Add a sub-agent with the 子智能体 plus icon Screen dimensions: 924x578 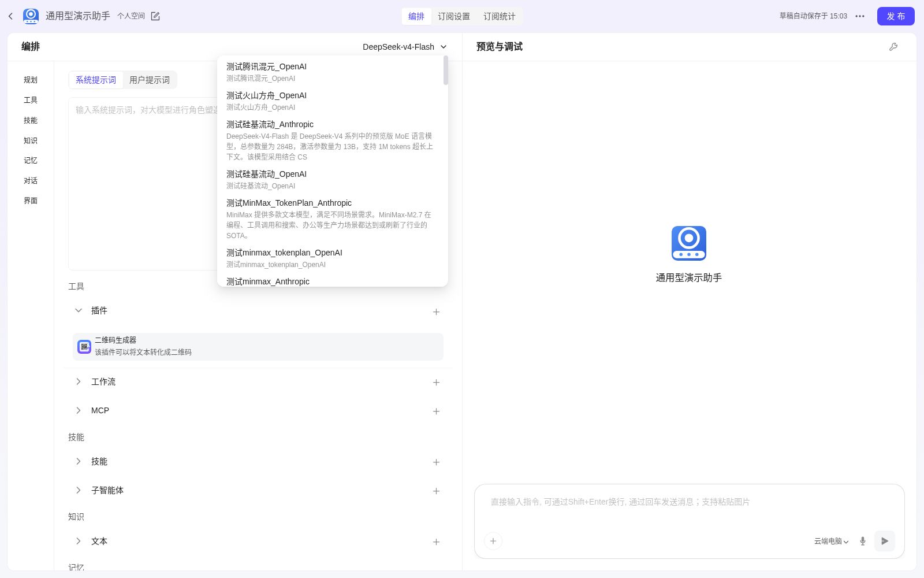click(x=436, y=491)
